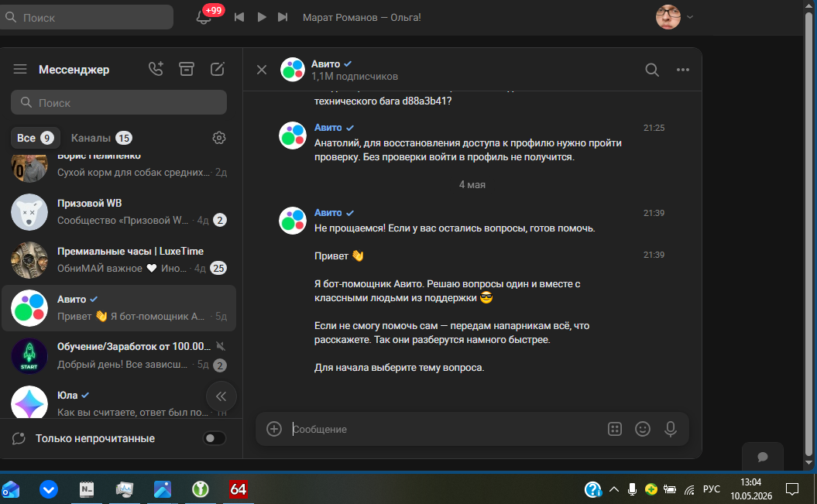Image resolution: width=817 pixels, height=504 pixels.
Task: Open the notifications bell with +99 badge
Action: pos(204,17)
